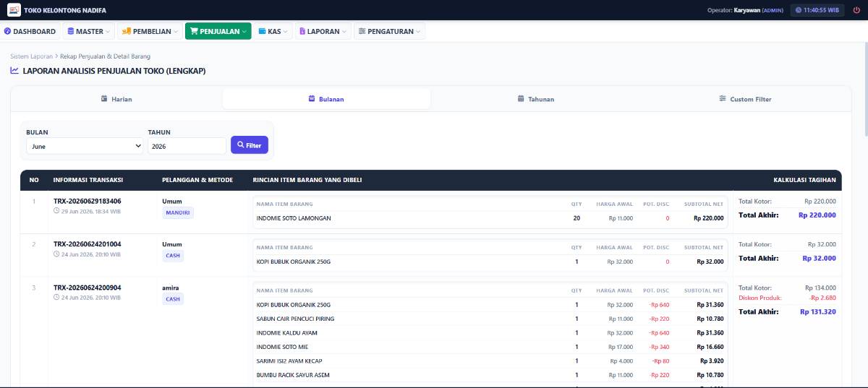The image size is (868, 388).
Task: Click Diskon Produk value -Rp 2.680
Action: click(822, 298)
